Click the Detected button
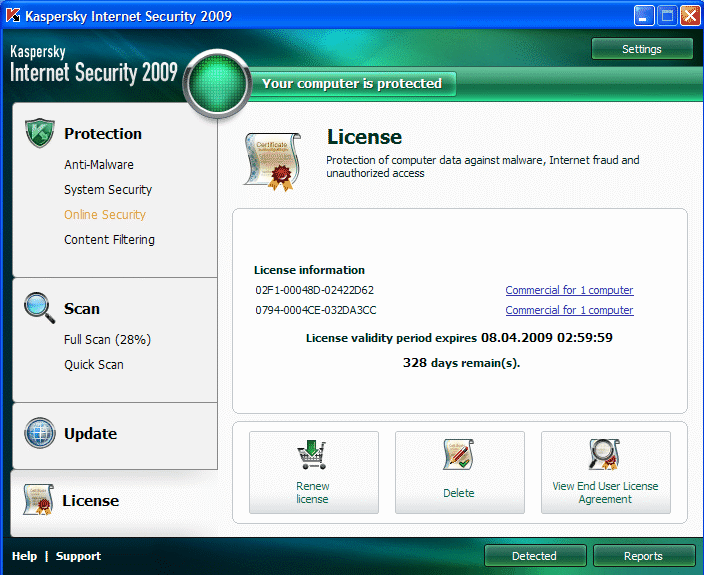 [x=535, y=556]
